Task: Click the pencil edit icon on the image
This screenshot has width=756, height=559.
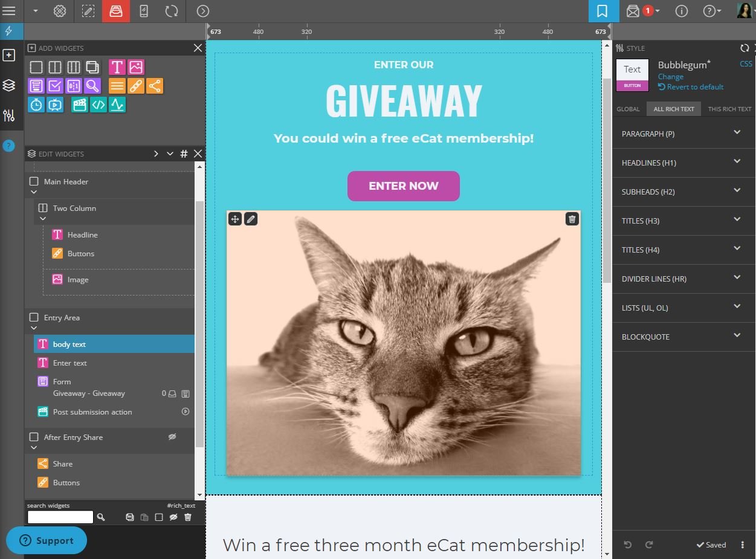Action: pos(251,219)
